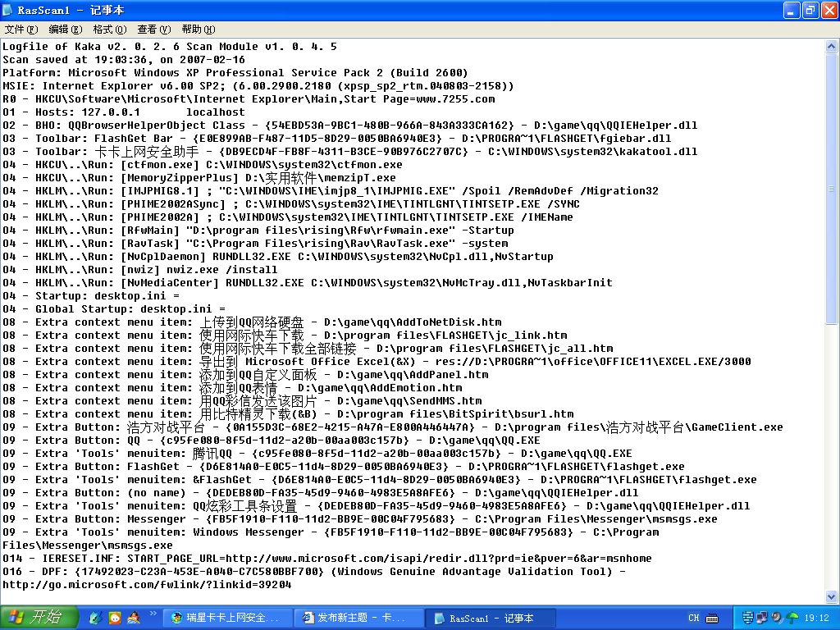The width and height of the screenshot is (840, 630).
Task: Click the 上传到QQ网络硬盘 context menu line
Action: 252,322
